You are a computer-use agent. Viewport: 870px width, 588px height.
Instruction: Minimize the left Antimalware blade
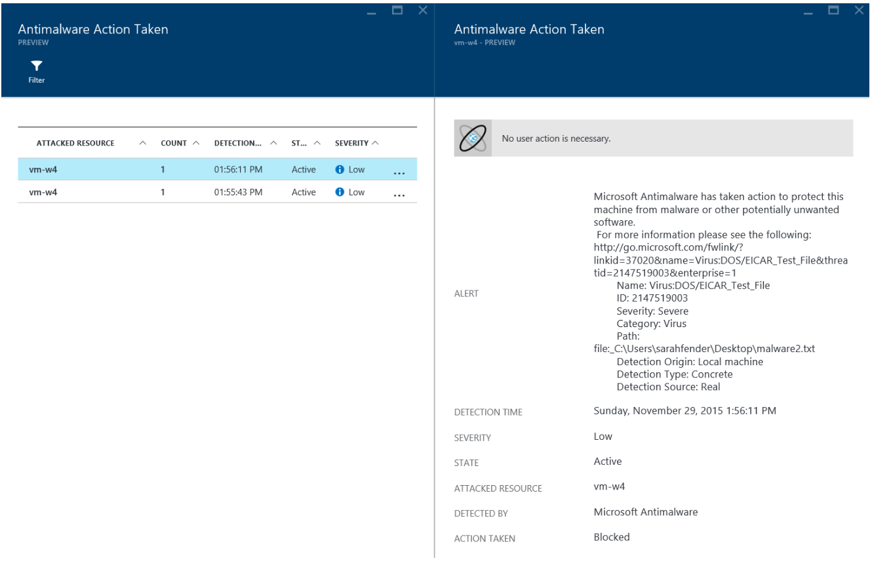click(372, 12)
